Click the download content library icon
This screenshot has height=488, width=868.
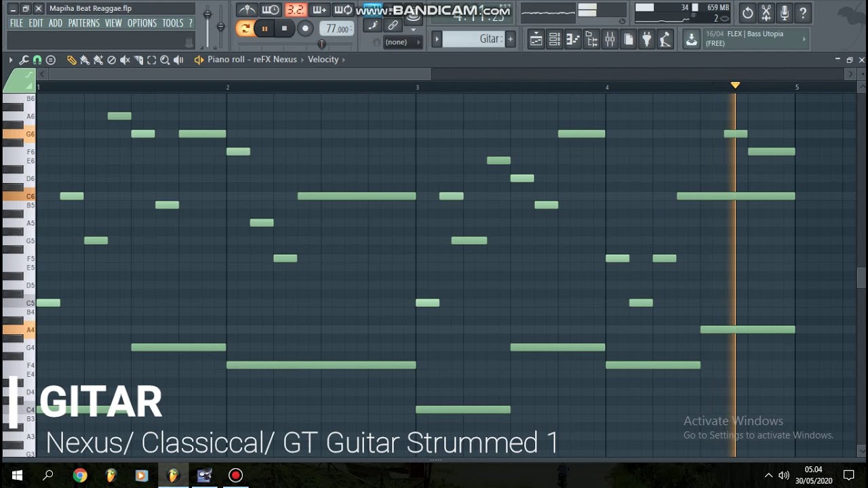[691, 39]
